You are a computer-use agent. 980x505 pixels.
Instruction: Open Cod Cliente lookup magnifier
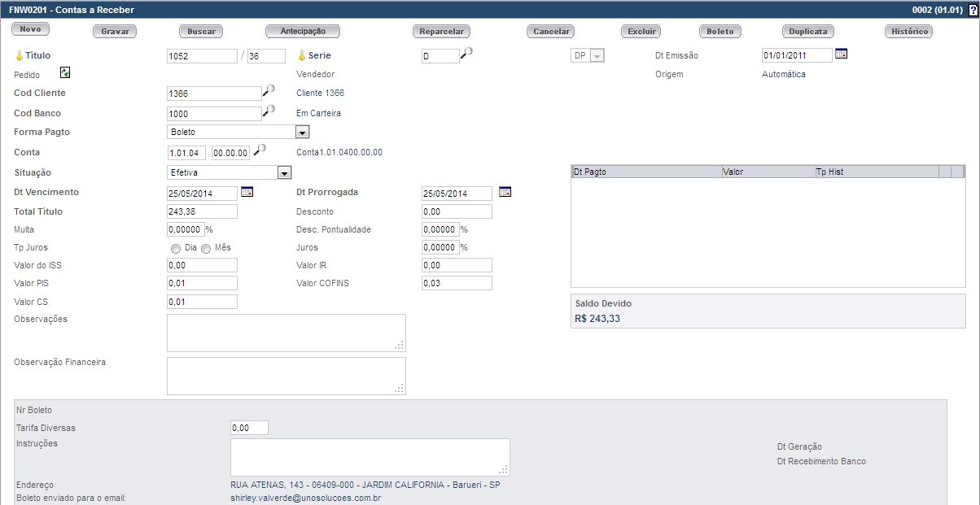tap(269, 91)
